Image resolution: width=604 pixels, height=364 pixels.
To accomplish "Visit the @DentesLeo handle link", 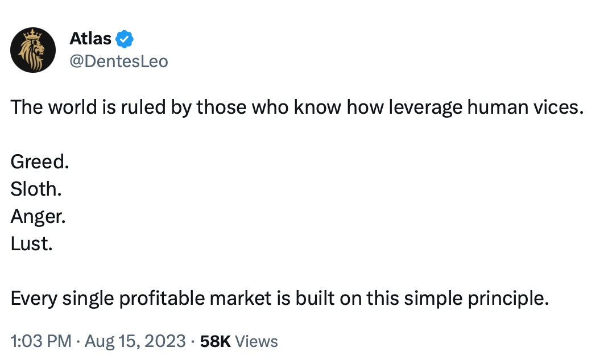I will click(x=119, y=61).
